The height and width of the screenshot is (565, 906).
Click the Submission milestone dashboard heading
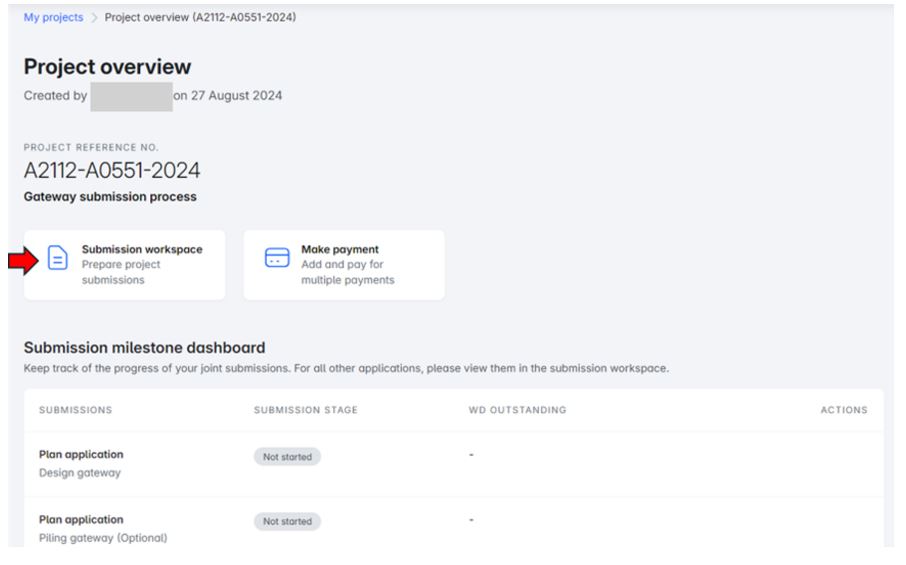tap(144, 348)
